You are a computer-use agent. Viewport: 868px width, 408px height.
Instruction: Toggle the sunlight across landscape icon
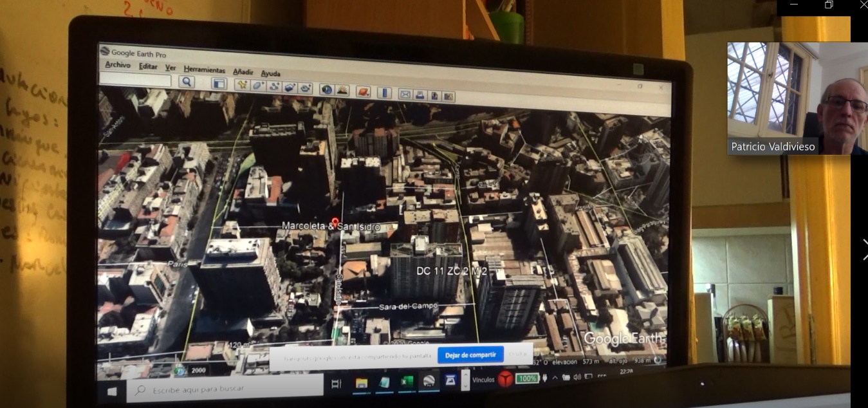click(x=342, y=90)
